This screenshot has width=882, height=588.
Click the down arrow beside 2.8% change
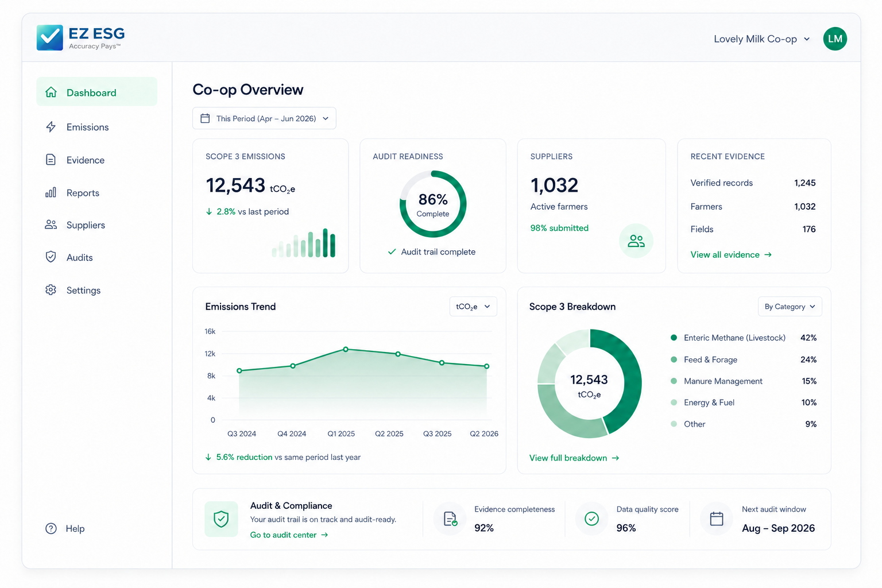coord(209,211)
